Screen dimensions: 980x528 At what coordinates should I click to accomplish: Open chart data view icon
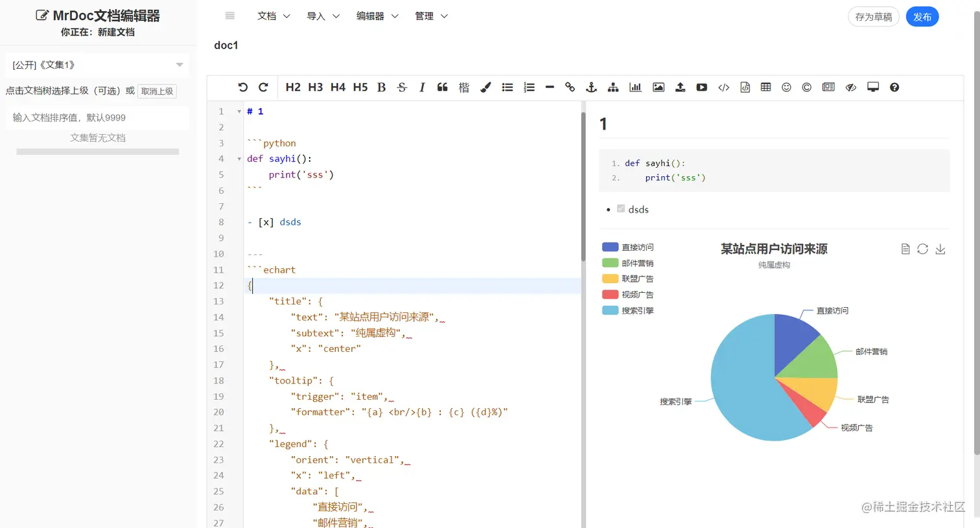point(905,249)
